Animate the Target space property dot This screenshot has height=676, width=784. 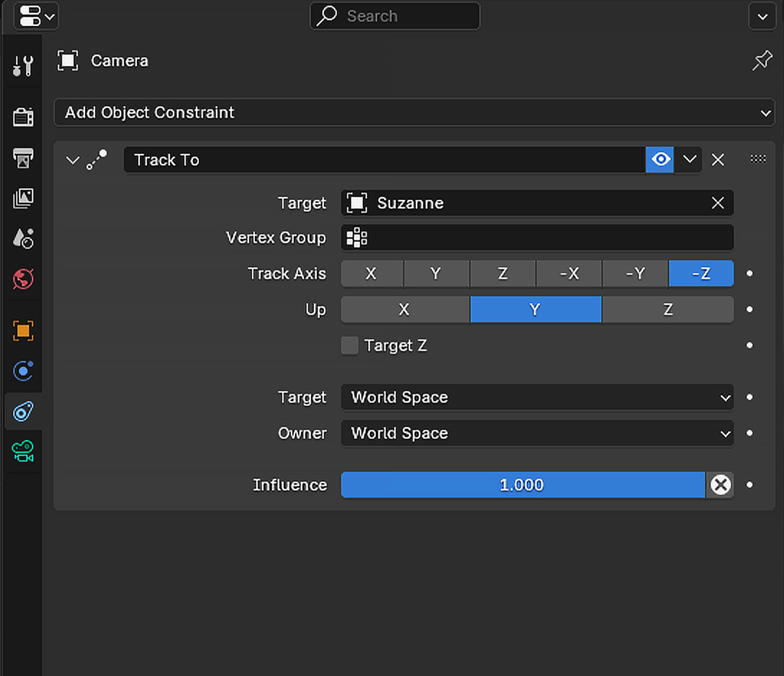(750, 397)
